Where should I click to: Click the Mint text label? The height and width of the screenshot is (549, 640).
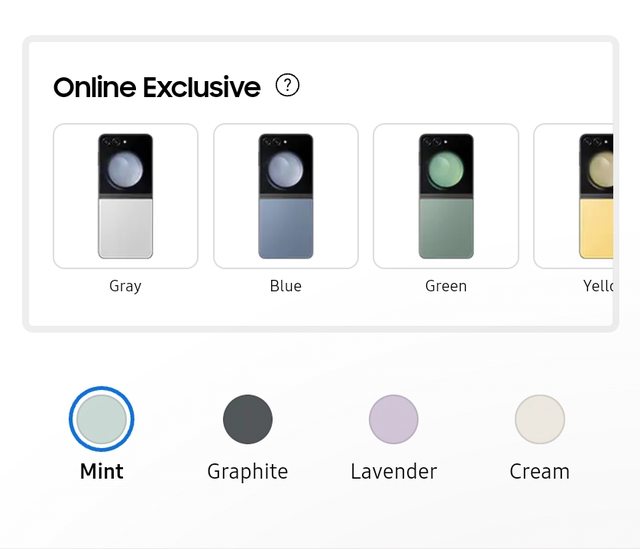point(101,471)
